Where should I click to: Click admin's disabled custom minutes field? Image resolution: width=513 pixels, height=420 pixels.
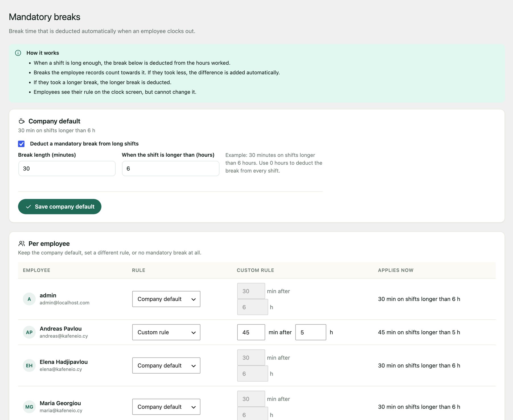tap(251, 291)
